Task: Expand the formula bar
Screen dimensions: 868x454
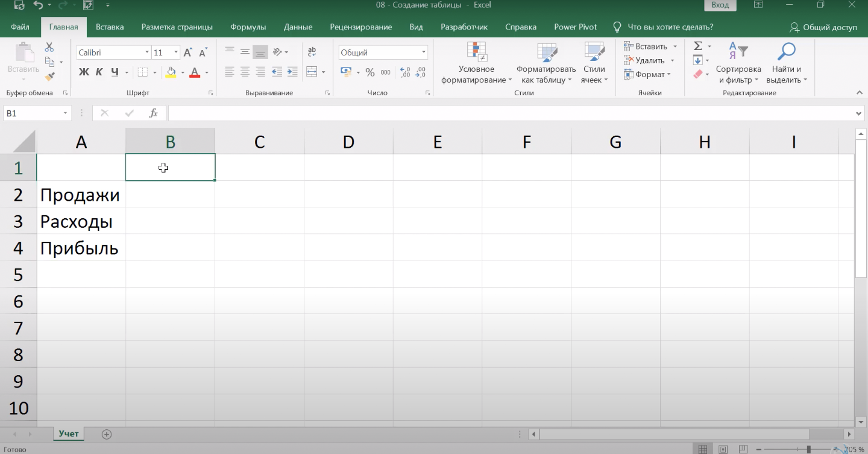Action: point(860,113)
